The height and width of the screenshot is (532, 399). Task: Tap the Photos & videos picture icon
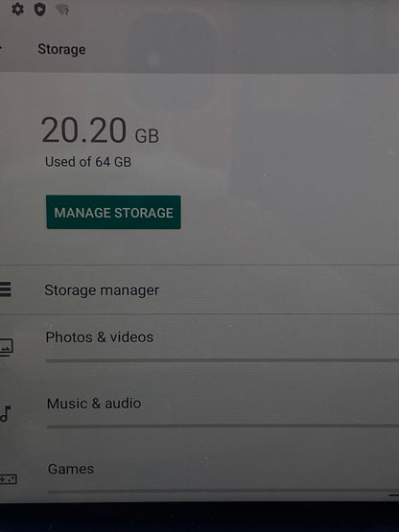pyautogui.click(x=6, y=347)
